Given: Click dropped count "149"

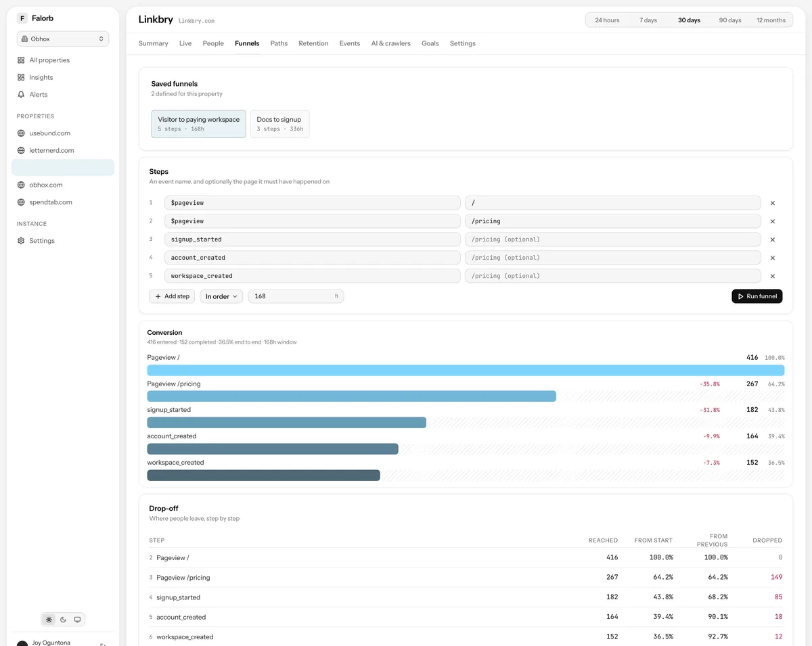Looking at the screenshot, I should pos(776,578).
